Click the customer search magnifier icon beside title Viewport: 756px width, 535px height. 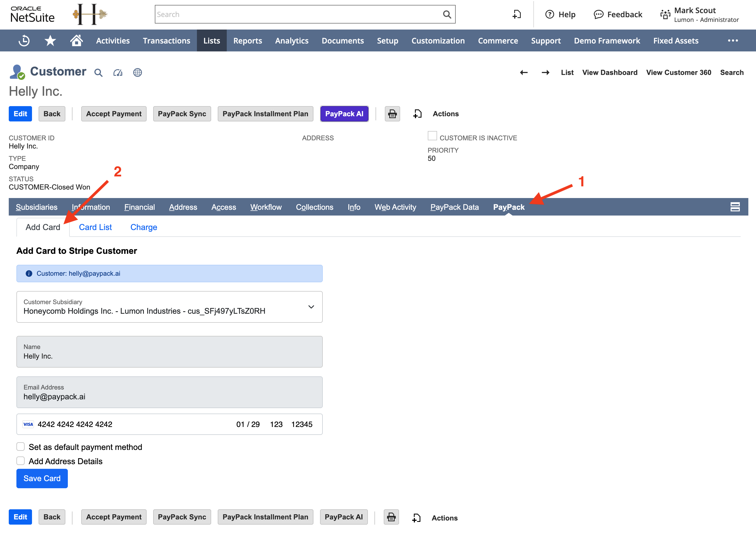tap(98, 72)
